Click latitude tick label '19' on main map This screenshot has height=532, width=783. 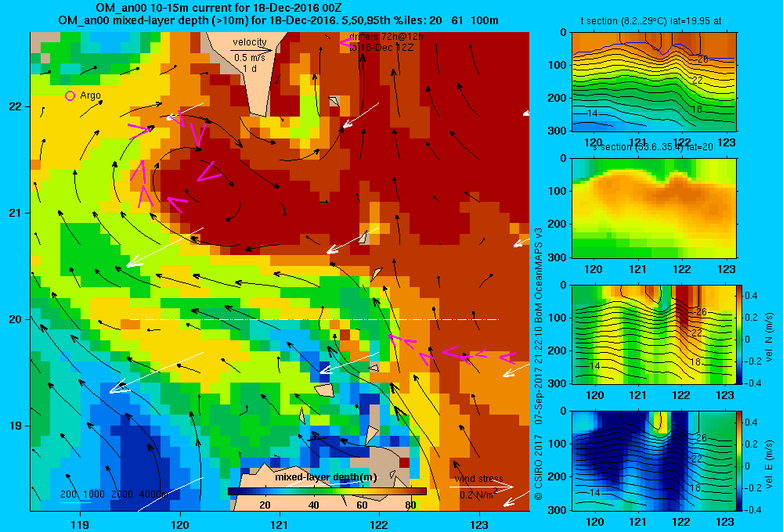coord(15,426)
